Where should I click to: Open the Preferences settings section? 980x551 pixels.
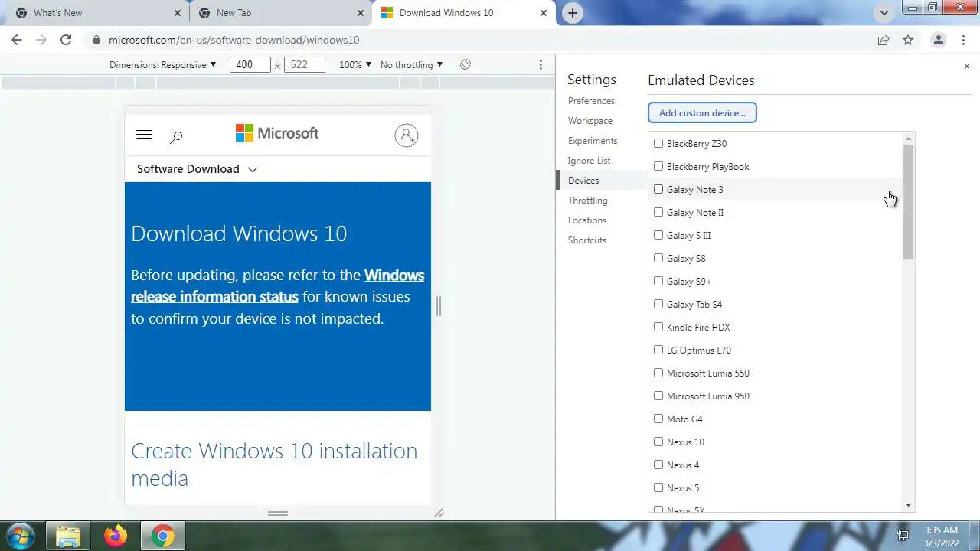[x=591, y=101]
